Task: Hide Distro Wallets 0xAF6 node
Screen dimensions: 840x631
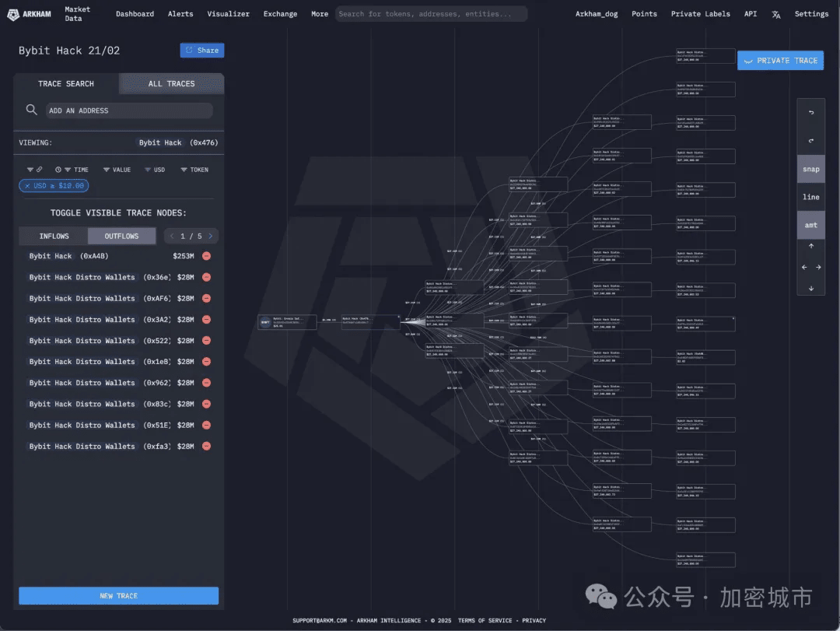Action: click(x=206, y=298)
